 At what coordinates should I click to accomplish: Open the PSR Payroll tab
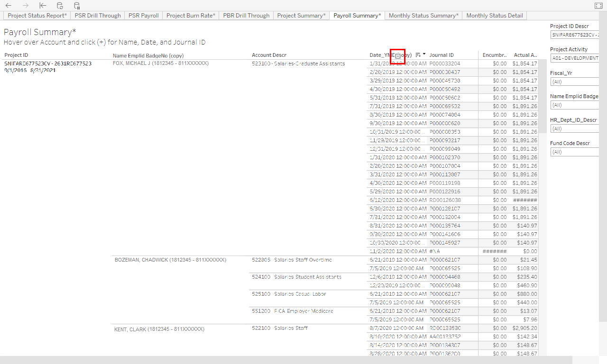[144, 16]
